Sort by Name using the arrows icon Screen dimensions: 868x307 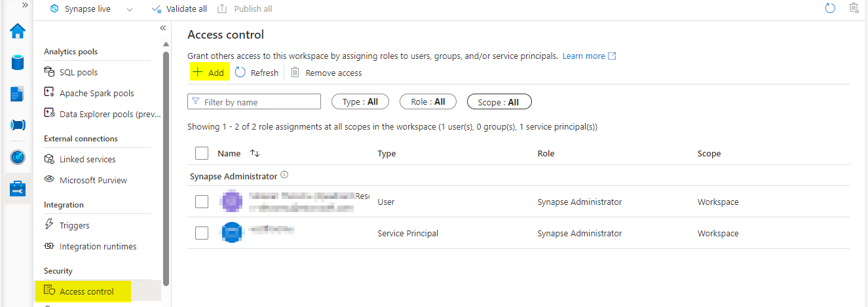click(x=255, y=154)
